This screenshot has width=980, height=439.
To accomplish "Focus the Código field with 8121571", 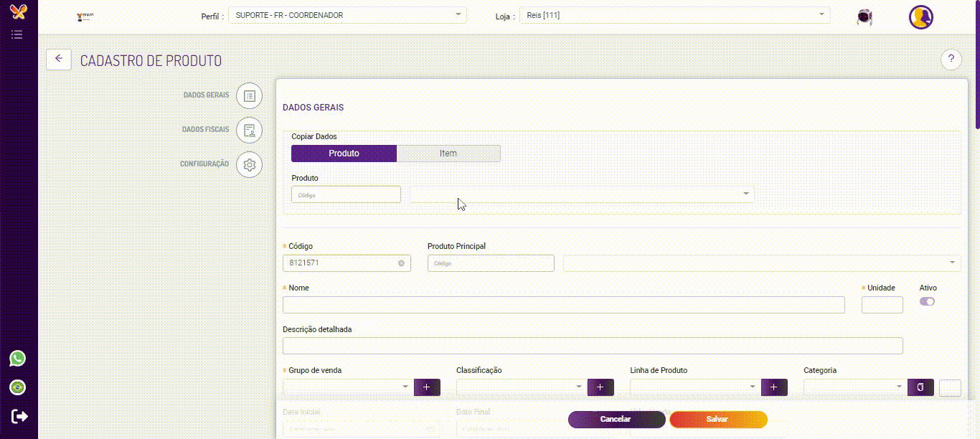I will click(347, 263).
